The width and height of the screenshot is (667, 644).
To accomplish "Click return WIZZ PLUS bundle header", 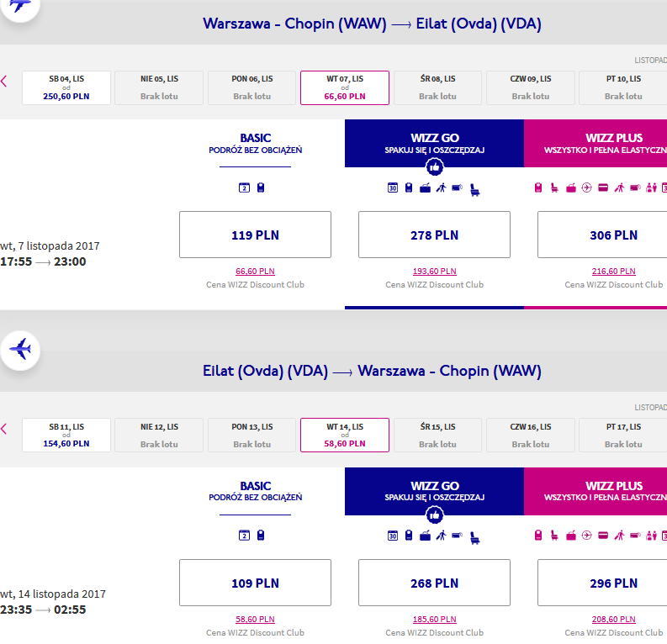I will (x=596, y=491).
